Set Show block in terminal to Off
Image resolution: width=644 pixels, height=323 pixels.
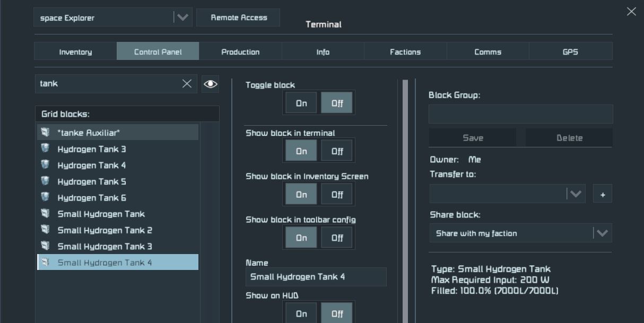click(337, 151)
